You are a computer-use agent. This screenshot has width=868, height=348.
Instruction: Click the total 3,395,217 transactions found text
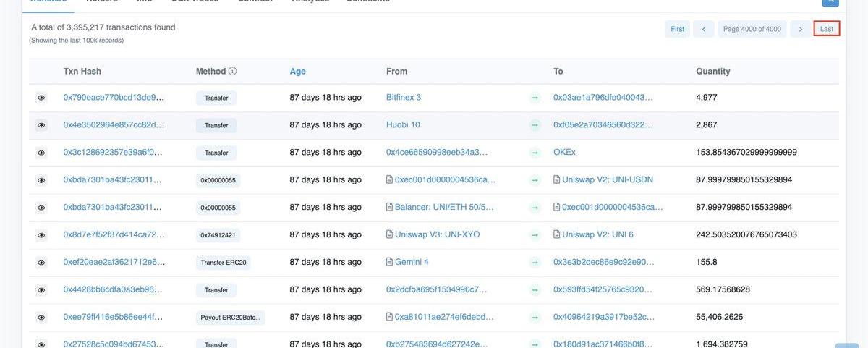point(103,27)
